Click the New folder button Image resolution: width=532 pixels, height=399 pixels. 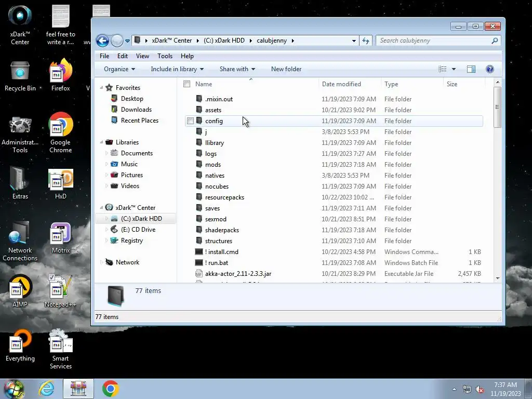coord(286,69)
